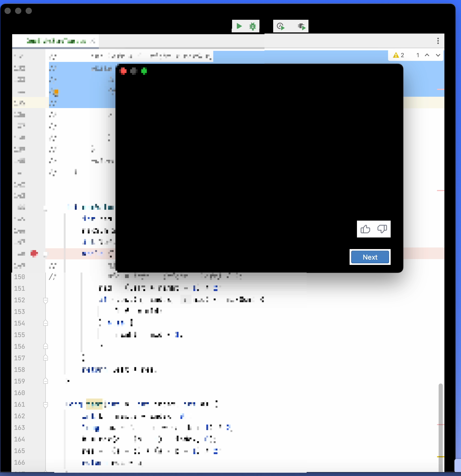Jump to next highlighted problem arrow

point(438,55)
